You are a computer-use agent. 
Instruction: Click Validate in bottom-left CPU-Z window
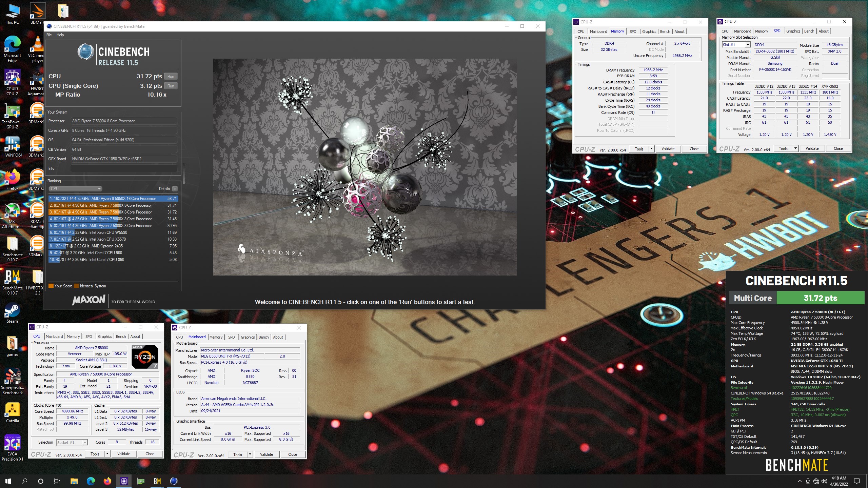(124, 454)
